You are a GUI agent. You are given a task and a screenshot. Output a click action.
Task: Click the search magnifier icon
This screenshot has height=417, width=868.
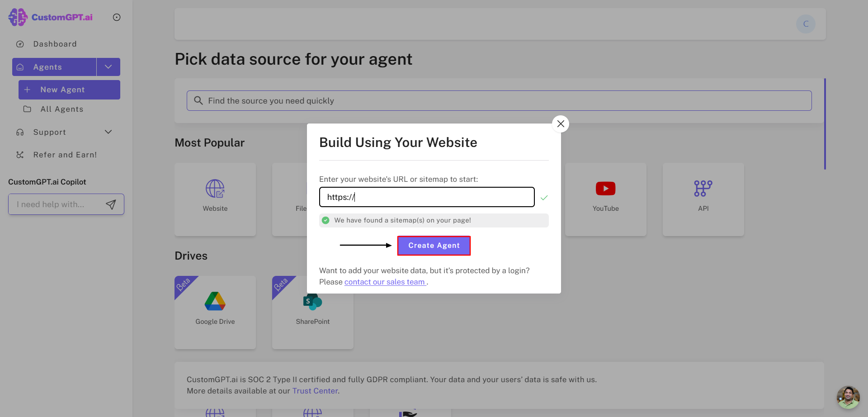coord(198,100)
